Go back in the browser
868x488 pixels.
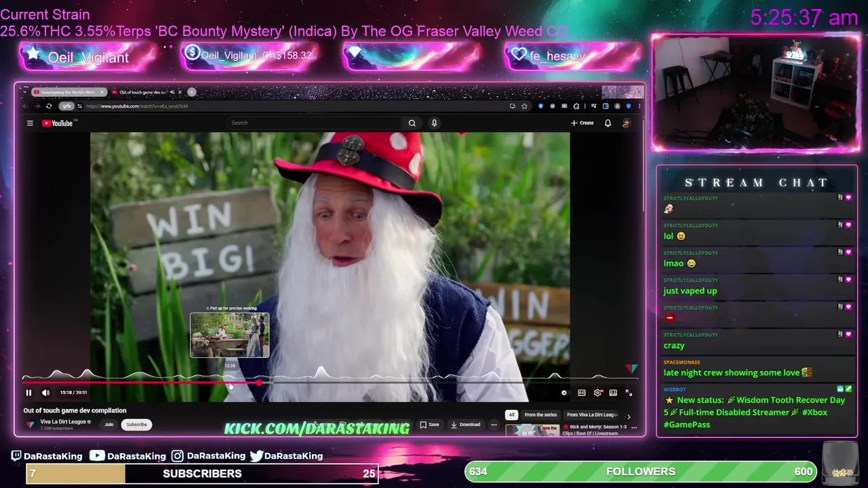click(x=26, y=106)
